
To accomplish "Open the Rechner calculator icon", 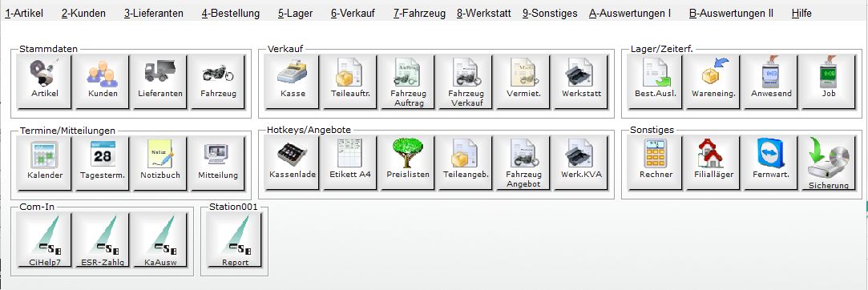I will pos(656,163).
